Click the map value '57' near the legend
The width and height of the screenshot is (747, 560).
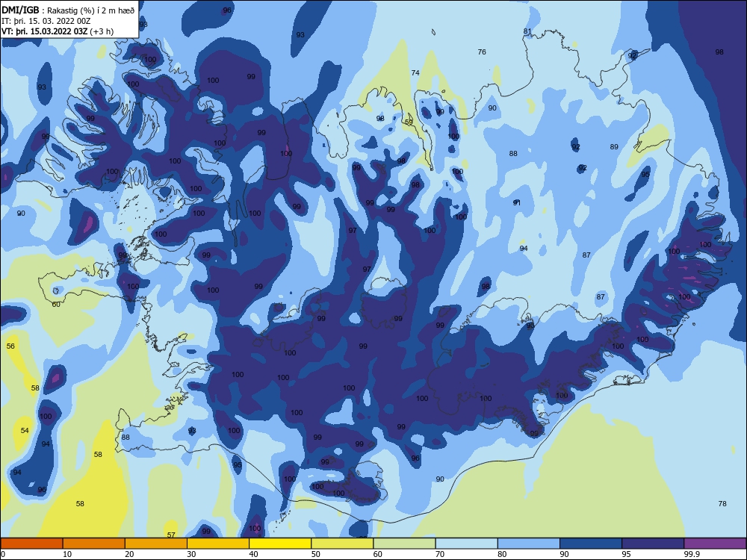pyautogui.click(x=171, y=535)
